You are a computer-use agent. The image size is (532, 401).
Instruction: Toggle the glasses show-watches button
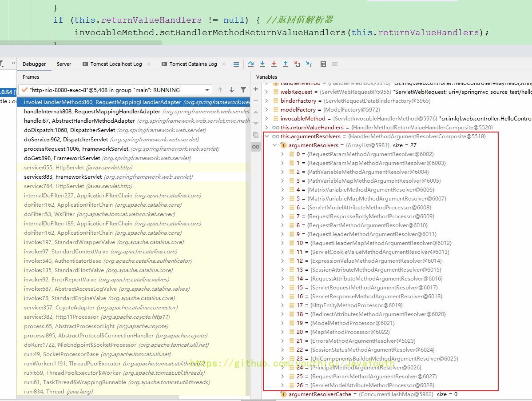pos(256,147)
